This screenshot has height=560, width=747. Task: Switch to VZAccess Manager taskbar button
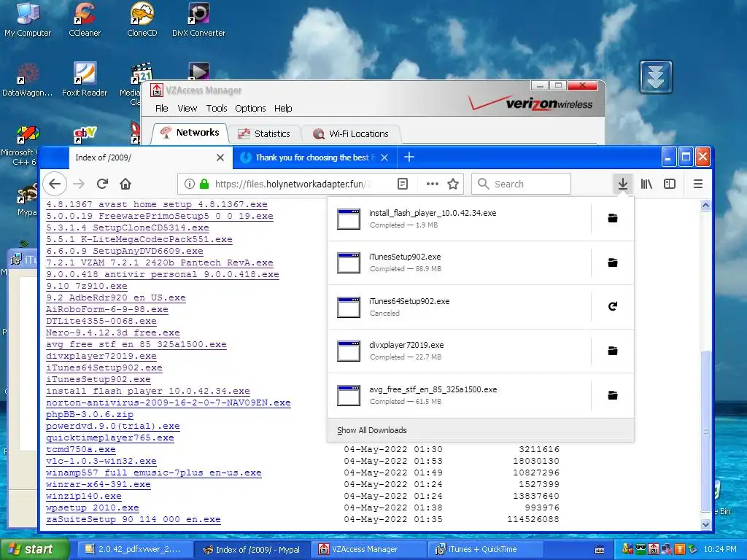point(370,550)
